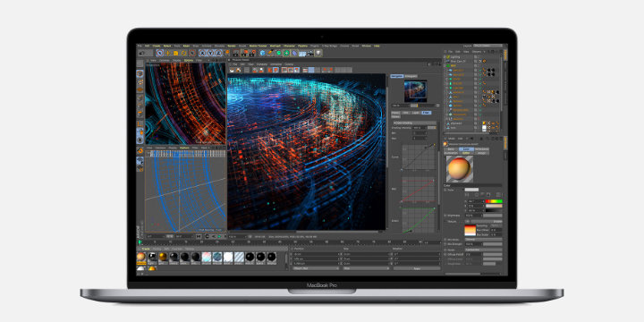The image size is (644, 322).
Task: Select the first orange material thumbnail
Action: click(x=141, y=257)
